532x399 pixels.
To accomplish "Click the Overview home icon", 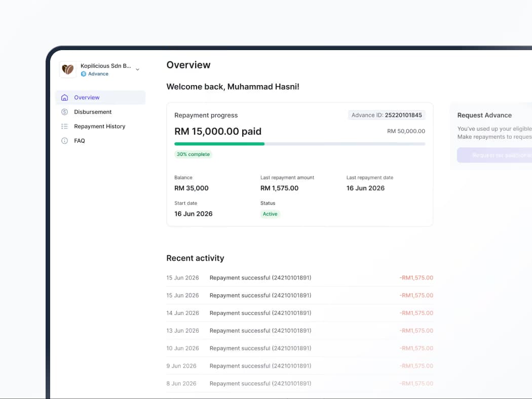I will click(x=64, y=98).
